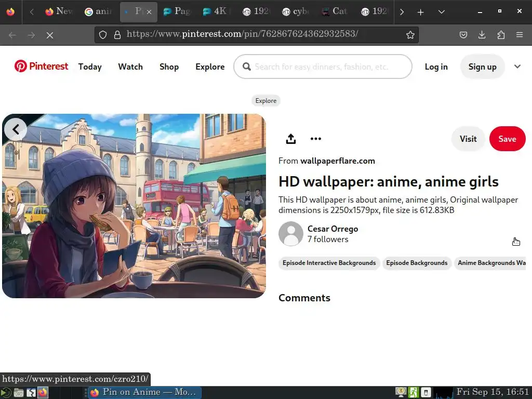Go back using the pin's back arrow
Image resolution: width=532 pixels, height=399 pixels.
click(x=15, y=129)
